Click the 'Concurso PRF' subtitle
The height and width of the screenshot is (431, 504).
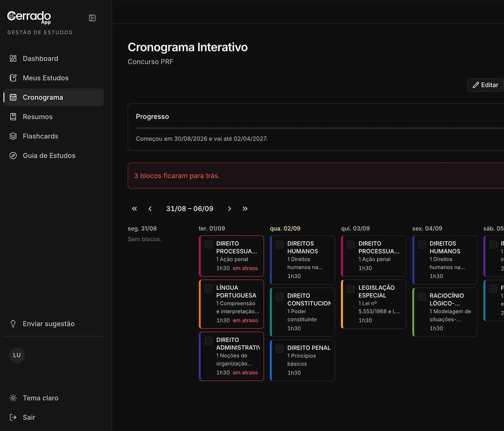click(150, 61)
